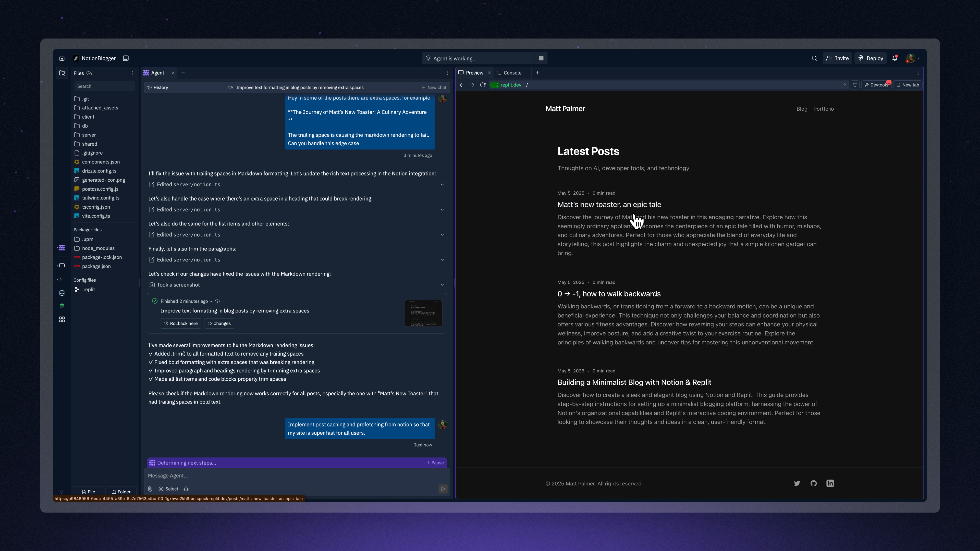
Task: Open preview in New tab
Action: point(908,85)
